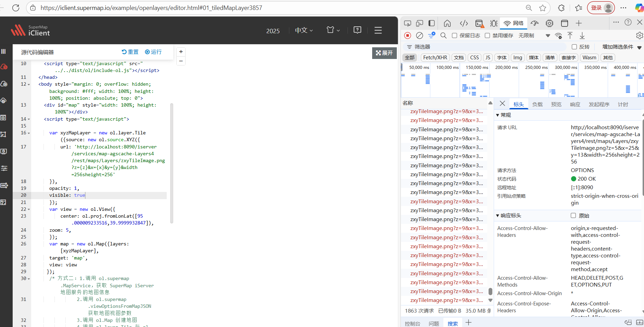The height and width of the screenshot is (327, 644).
Task: Open the iClient help question icon
Action: click(357, 30)
